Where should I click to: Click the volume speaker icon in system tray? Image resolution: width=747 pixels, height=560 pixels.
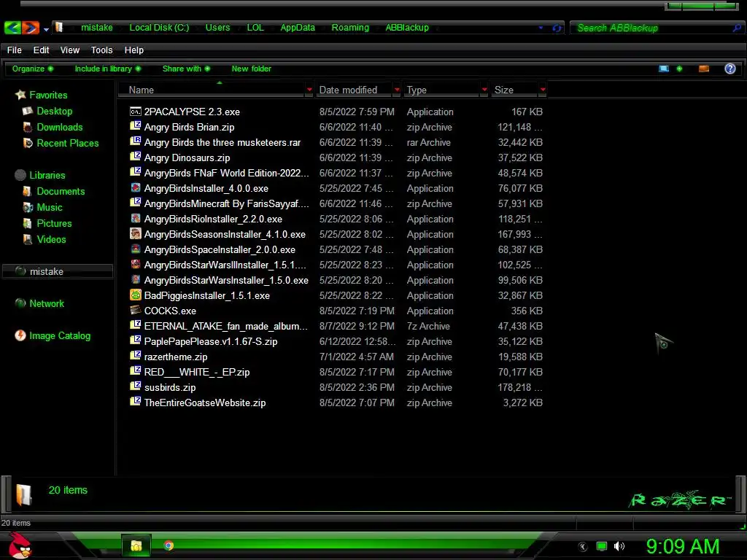click(619, 546)
